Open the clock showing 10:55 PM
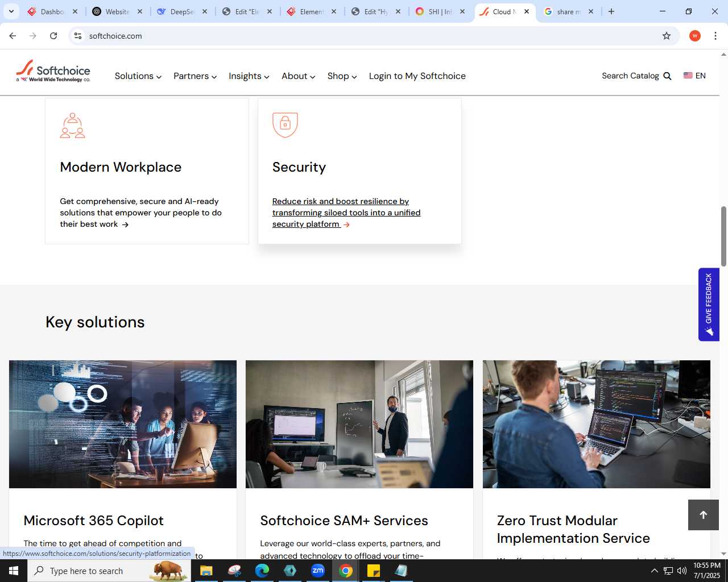 [707, 571]
